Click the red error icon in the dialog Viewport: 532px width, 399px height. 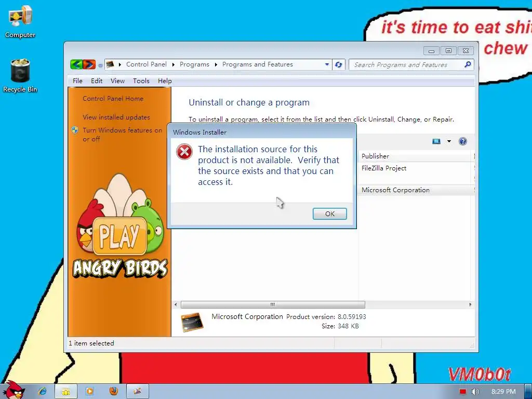[x=184, y=152]
